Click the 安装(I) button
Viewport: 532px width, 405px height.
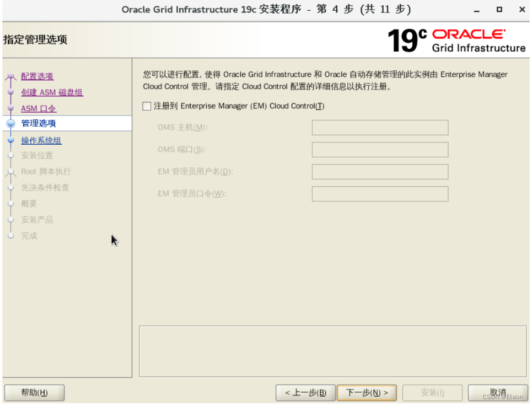click(x=433, y=392)
